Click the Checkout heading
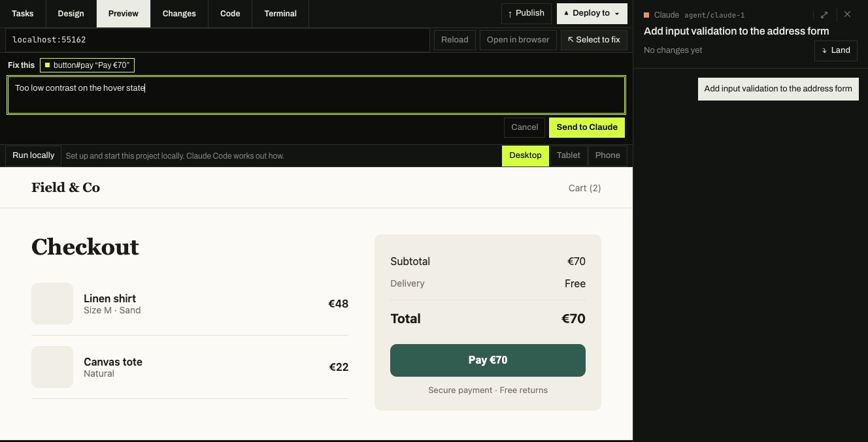 85,247
